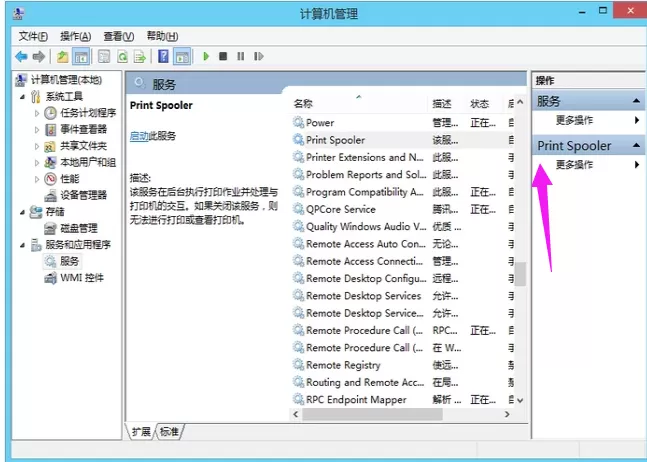Select Routing and Remote Acc... service
The width and height of the screenshot is (647, 462).
(402, 382)
